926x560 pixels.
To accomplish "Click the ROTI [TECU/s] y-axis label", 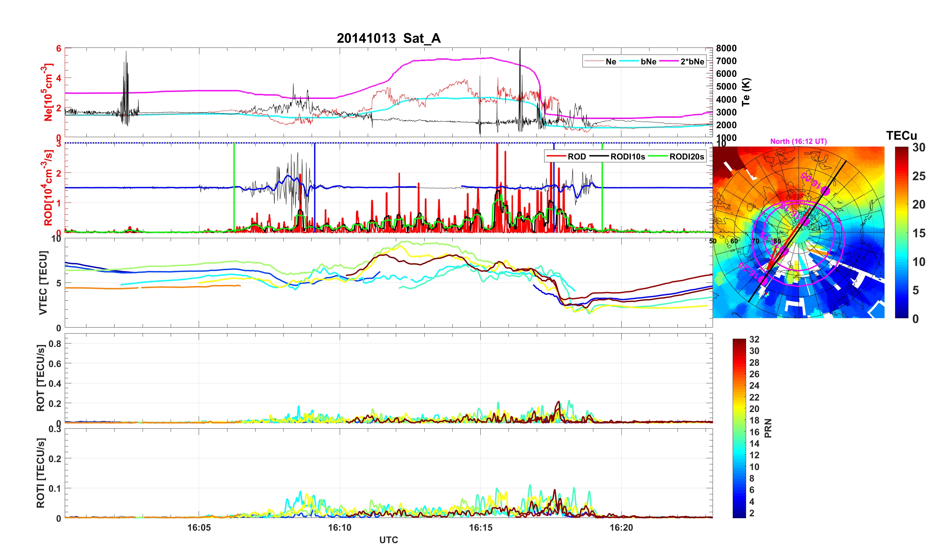I will click(x=41, y=473).
